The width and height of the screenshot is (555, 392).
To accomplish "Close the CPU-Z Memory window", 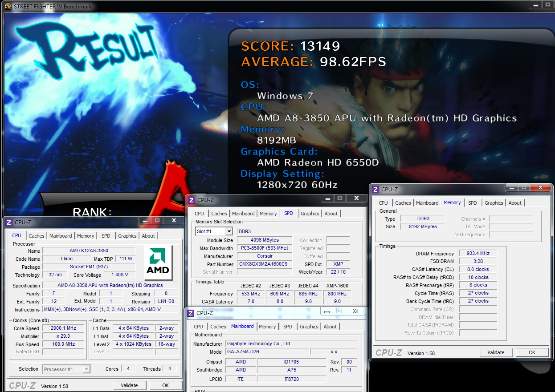I will [x=541, y=188].
